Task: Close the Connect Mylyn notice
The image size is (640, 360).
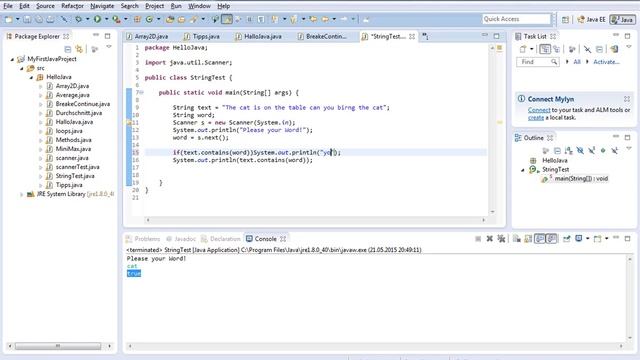Action: pyautogui.click(x=627, y=99)
